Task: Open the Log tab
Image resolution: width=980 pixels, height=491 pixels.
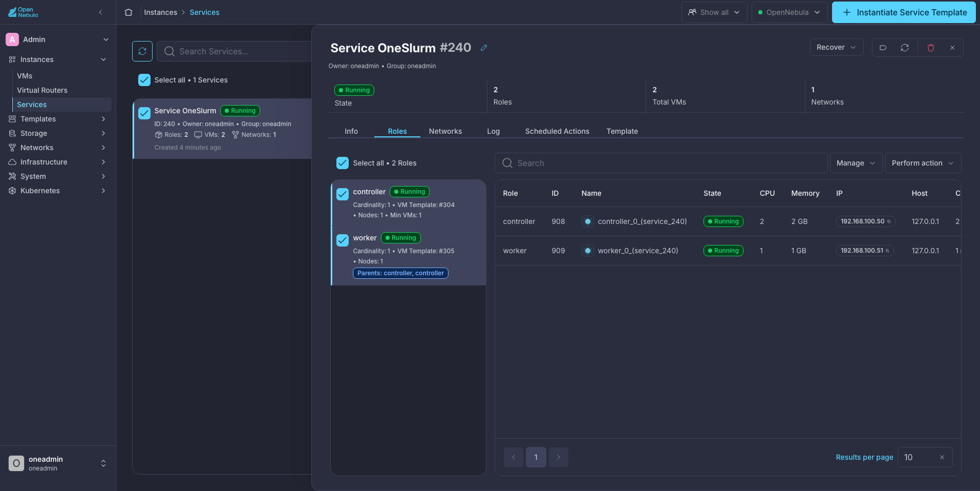Action: pos(494,131)
